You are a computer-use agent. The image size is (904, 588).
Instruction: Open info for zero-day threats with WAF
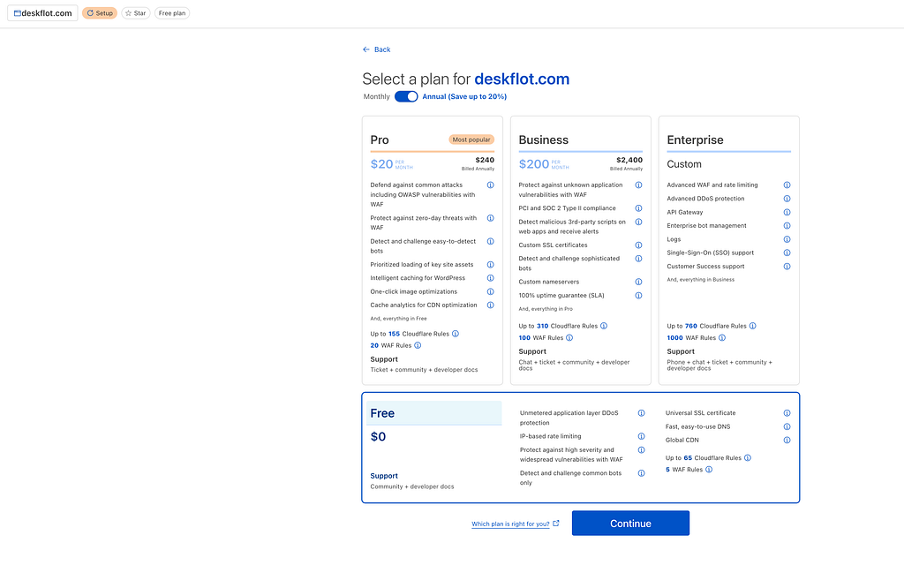coord(491,218)
